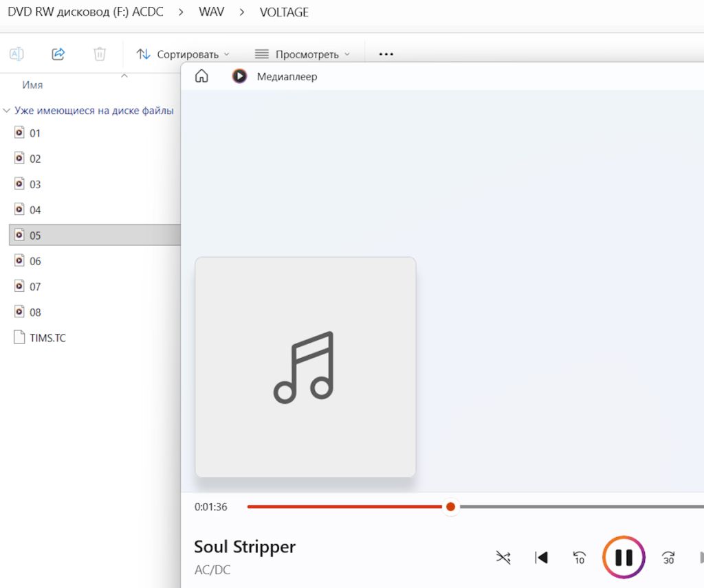Go to Media Player home icon
The height and width of the screenshot is (588, 704).
click(201, 76)
